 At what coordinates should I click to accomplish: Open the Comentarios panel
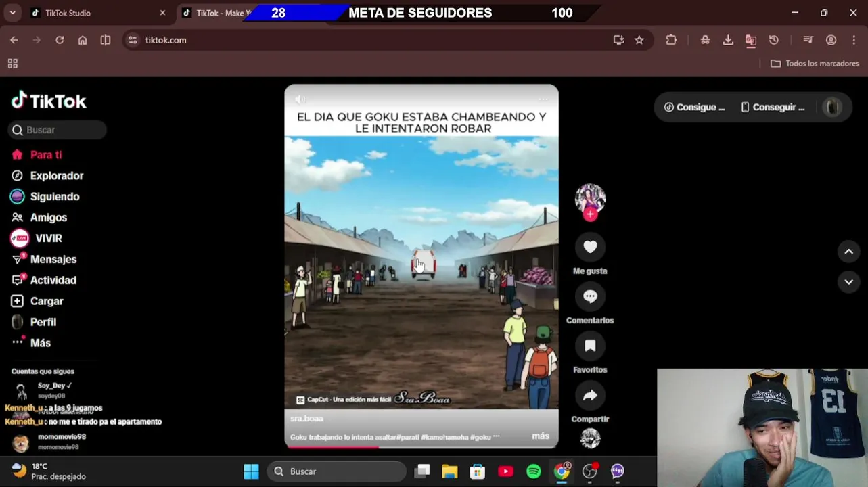pos(590,296)
